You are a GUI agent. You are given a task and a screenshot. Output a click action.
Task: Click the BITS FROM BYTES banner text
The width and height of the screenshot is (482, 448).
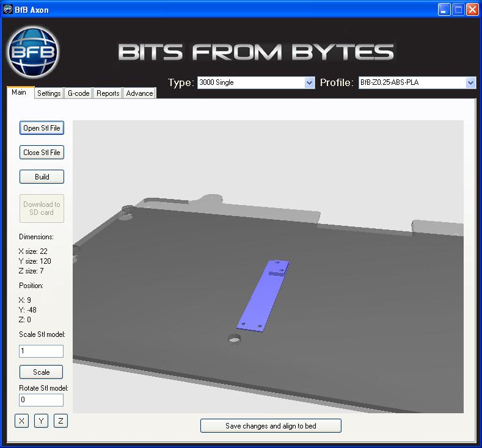coord(256,52)
